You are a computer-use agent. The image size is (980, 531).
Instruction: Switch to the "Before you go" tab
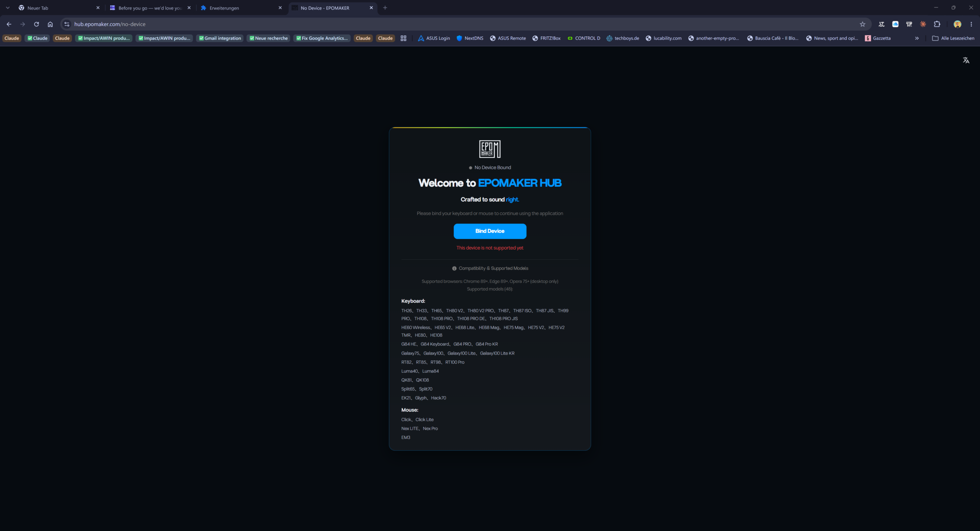click(150, 8)
